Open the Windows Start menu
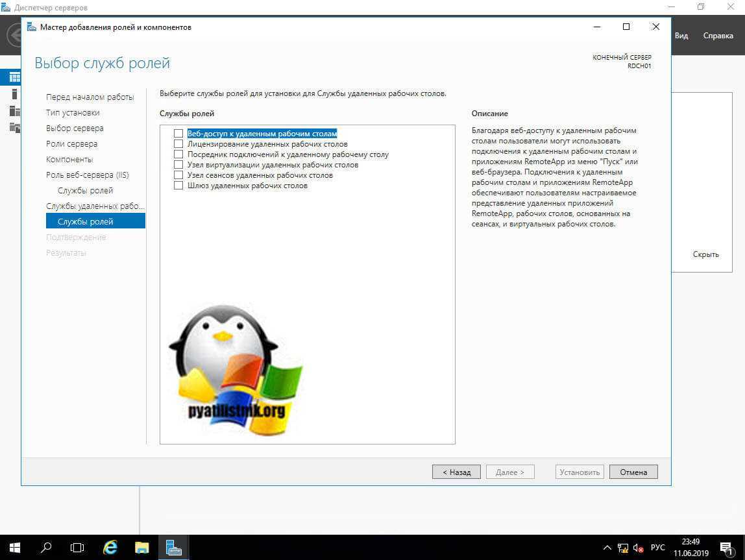745x560 pixels. click(14, 547)
